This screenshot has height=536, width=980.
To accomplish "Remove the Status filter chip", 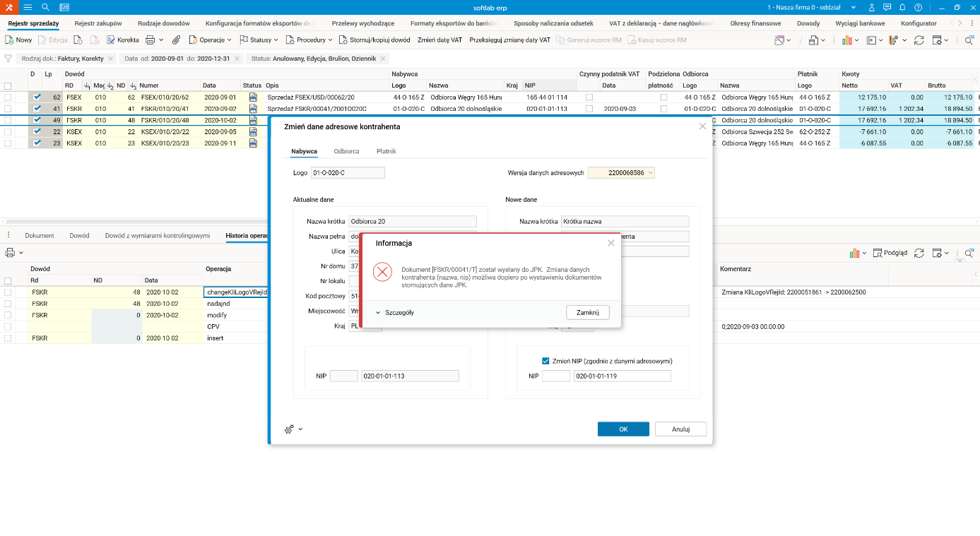I will point(383,59).
